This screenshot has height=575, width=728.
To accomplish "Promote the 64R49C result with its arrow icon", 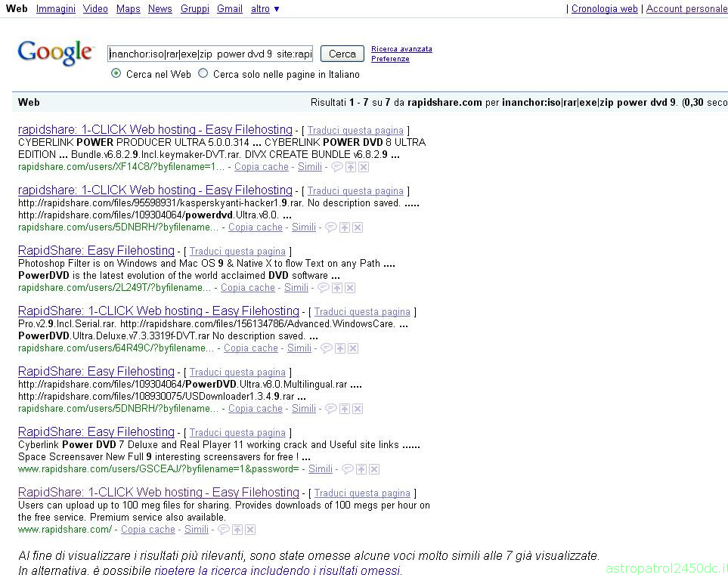I will tap(340, 348).
